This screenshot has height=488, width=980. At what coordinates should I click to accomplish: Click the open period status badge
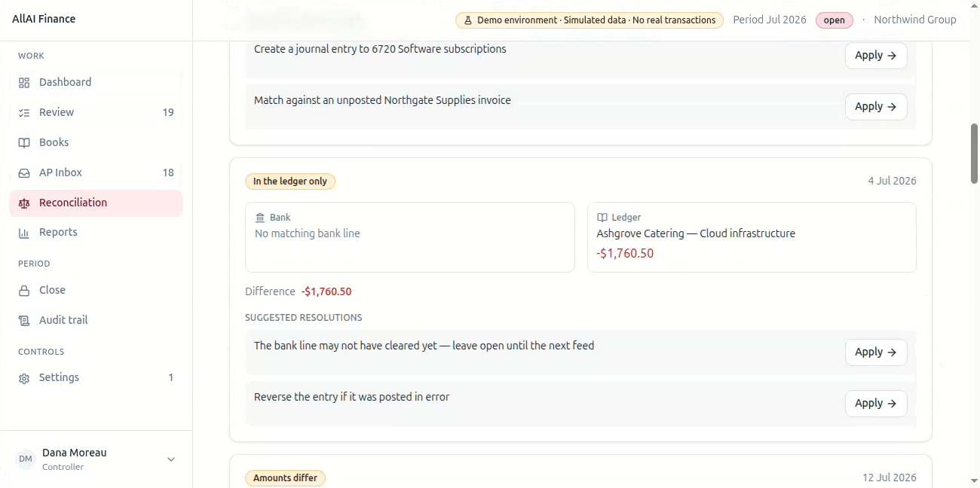tap(834, 20)
